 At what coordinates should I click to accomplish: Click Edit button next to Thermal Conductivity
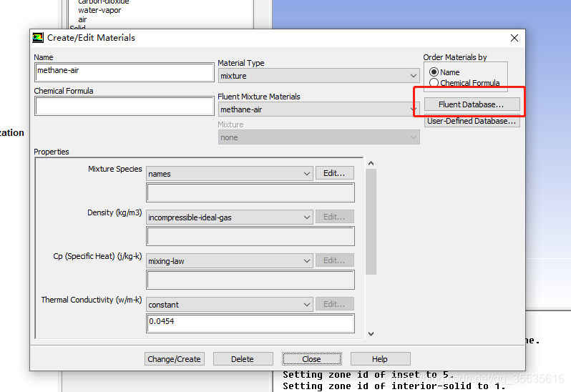[334, 304]
